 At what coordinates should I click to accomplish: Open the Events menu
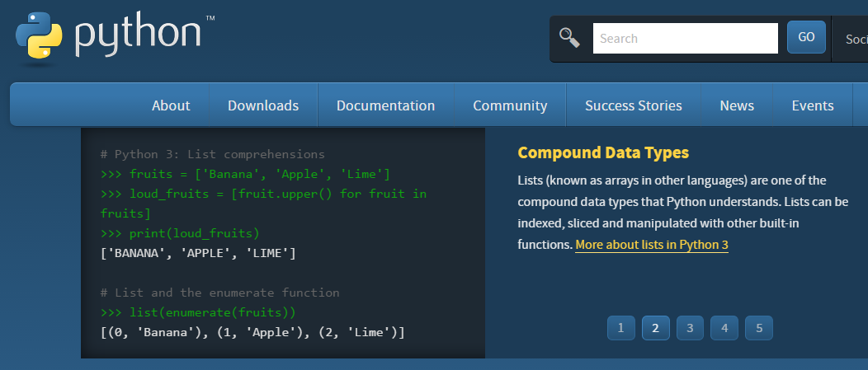pos(813,105)
